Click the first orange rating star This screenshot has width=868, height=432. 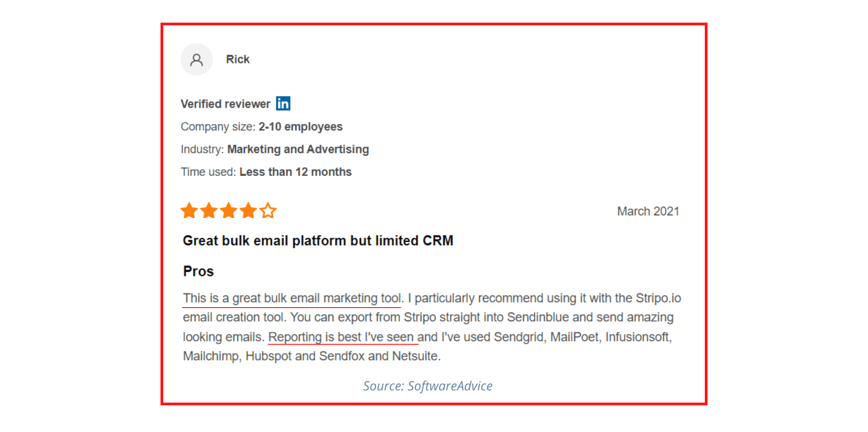(189, 210)
